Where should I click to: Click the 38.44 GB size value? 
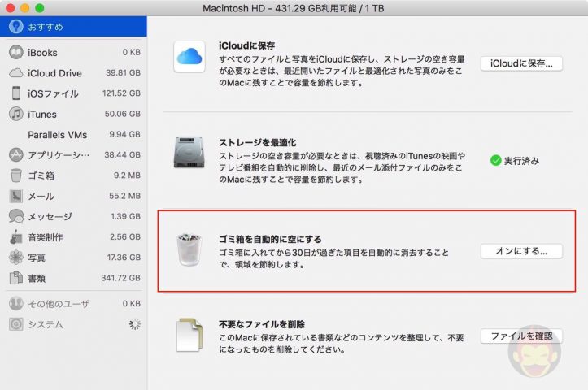[x=123, y=154]
